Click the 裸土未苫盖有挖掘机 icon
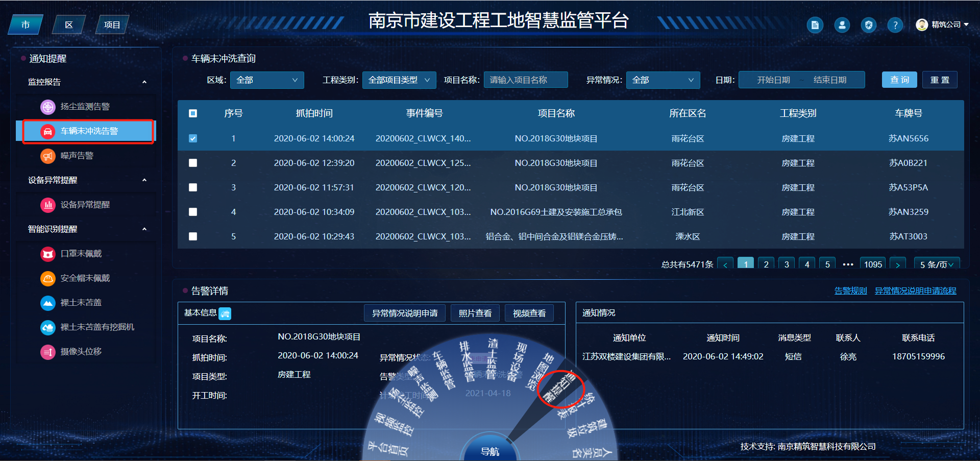Screen dimensions: 980x461 48,327
